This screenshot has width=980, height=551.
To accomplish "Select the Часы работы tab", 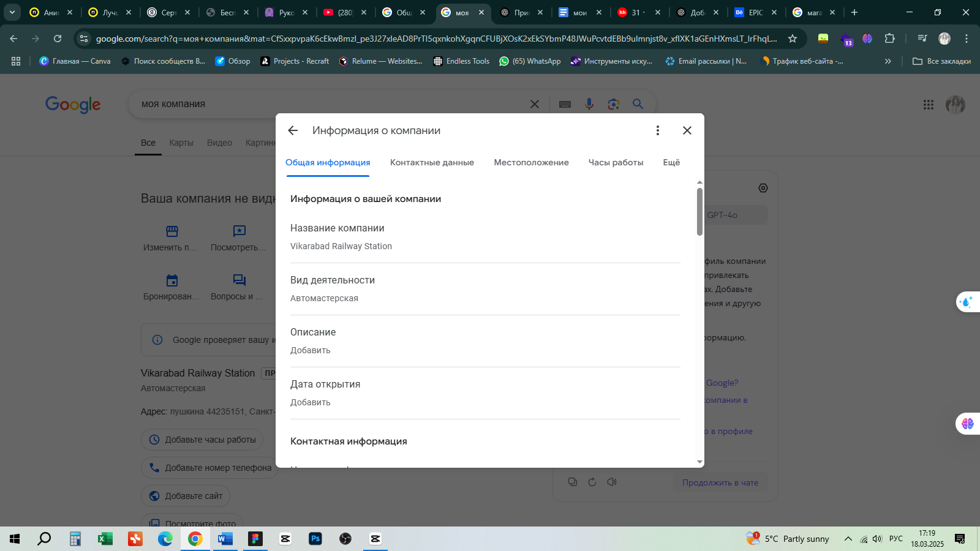I will [x=616, y=162].
